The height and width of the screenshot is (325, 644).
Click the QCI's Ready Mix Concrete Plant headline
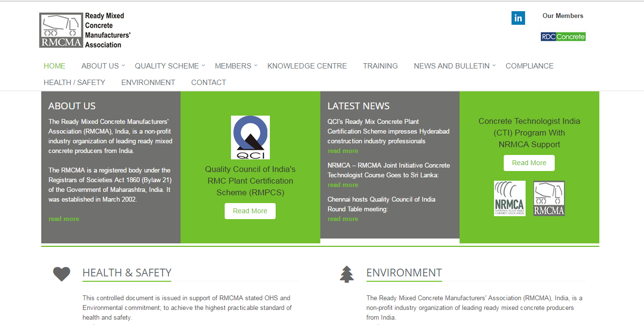point(389,132)
